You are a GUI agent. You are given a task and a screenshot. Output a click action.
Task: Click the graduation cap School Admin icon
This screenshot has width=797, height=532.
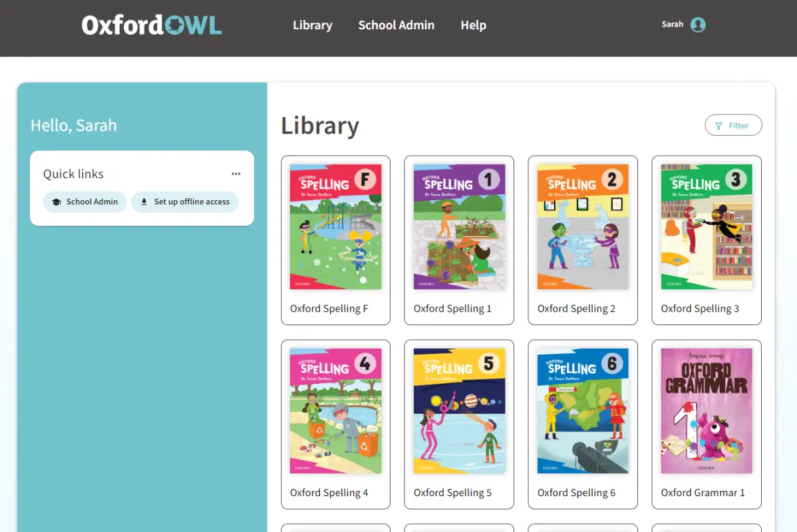tap(57, 202)
